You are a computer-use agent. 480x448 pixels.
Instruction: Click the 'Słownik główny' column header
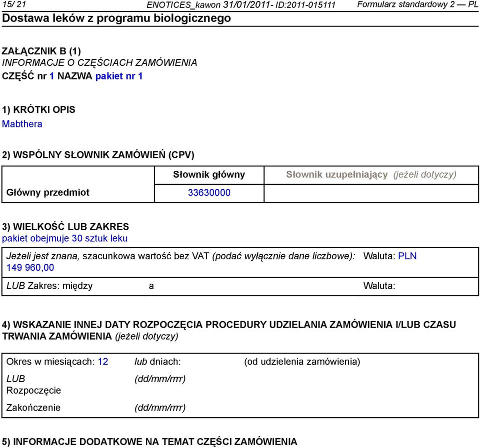209,175
